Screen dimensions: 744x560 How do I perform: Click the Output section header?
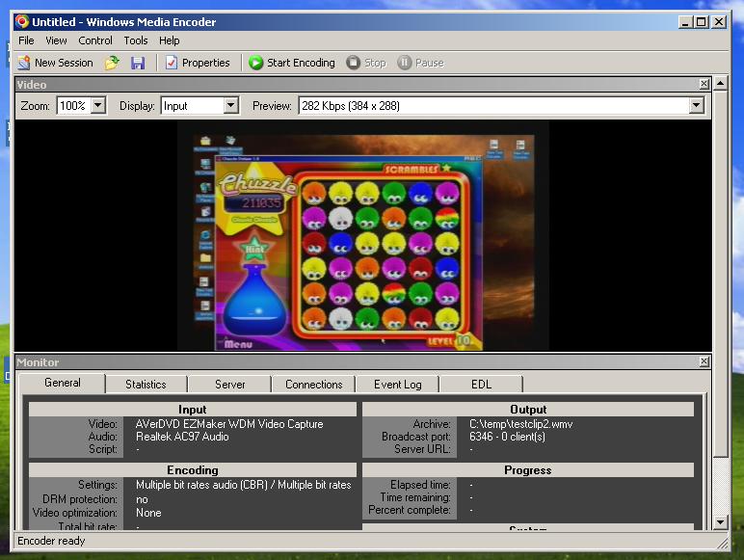[x=528, y=409]
